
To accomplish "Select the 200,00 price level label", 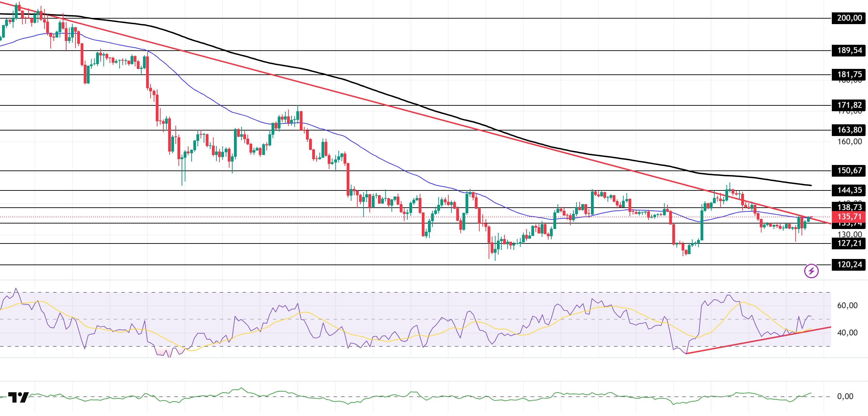I will tap(849, 18).
